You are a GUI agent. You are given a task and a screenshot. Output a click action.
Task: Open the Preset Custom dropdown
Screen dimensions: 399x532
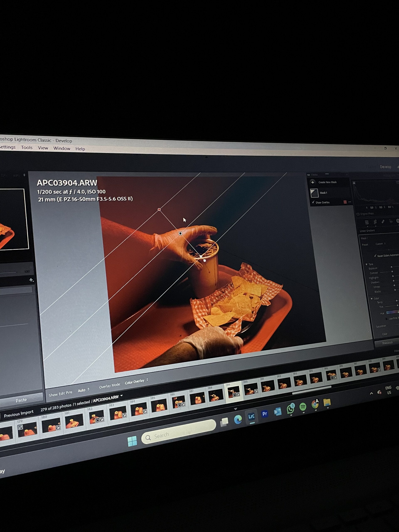(381, 244)
